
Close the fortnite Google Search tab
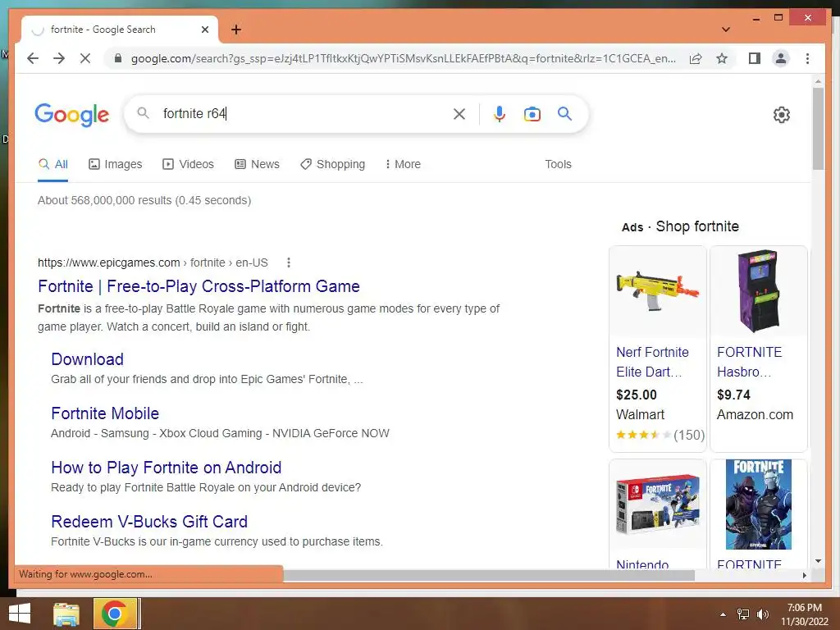[x=204, y=30]
